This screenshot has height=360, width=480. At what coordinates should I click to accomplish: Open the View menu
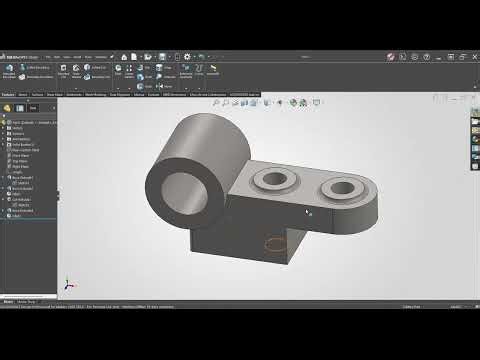67,57
